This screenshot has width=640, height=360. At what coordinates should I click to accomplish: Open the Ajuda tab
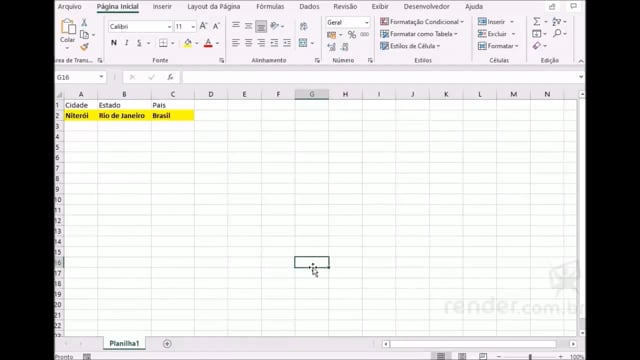coord(474,7)
